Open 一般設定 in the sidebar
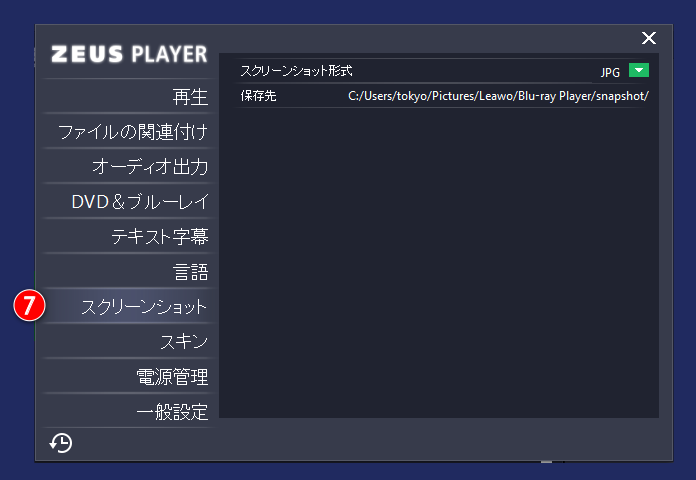This screenshot has height=480, width=696. (172, 412)
